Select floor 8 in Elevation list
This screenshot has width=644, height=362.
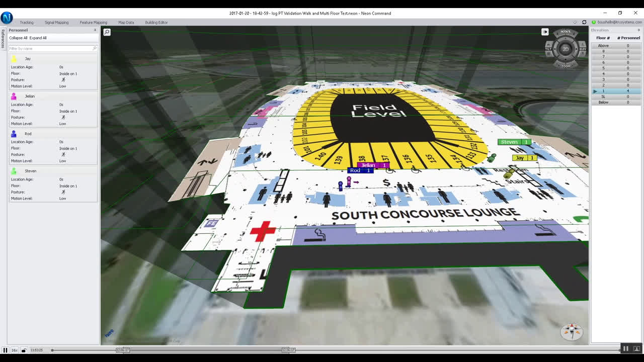pos(616,51)
